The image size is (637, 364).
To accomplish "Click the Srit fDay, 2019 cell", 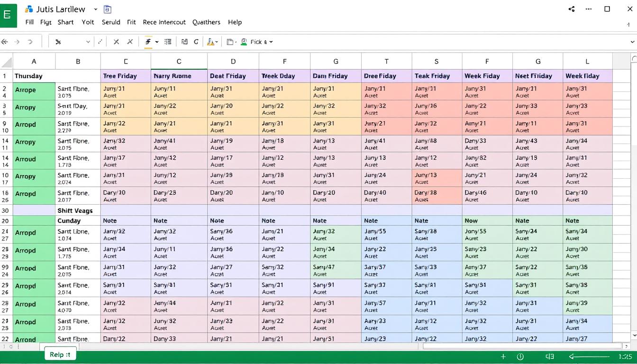I will [78, 109].
